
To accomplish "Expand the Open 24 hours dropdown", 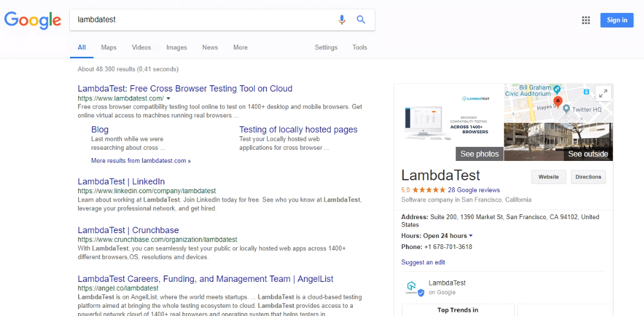I will tap(471, 236).
